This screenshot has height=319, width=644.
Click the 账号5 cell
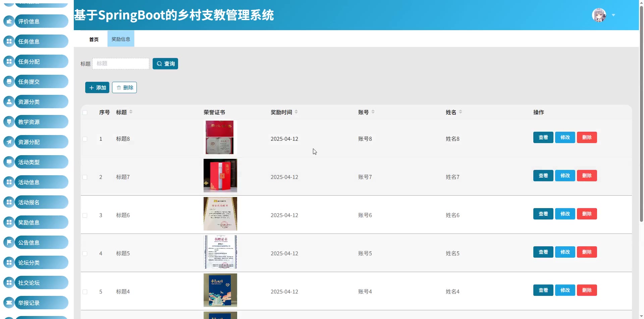[365, 254]
